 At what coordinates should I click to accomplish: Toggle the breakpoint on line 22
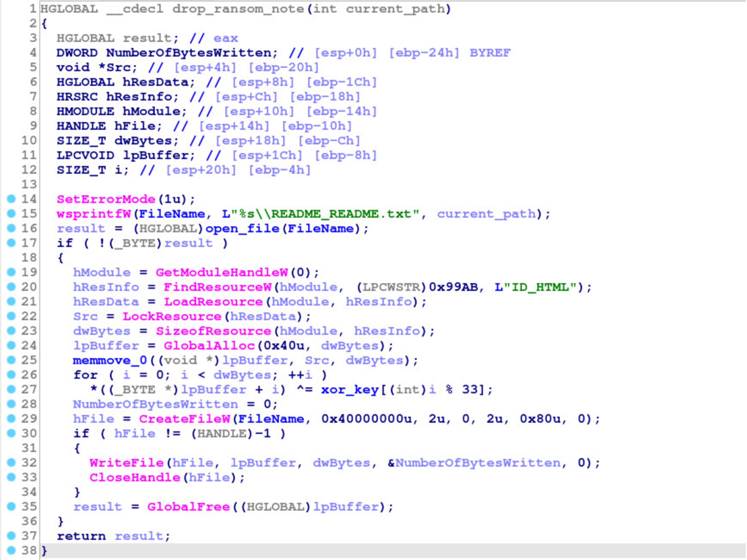click(11, 316)
